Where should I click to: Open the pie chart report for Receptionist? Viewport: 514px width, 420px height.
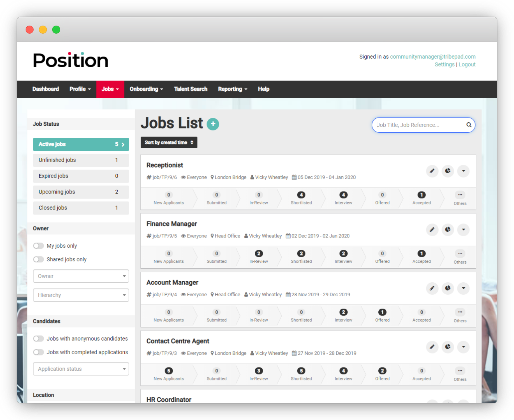click(x=448, y=171)
